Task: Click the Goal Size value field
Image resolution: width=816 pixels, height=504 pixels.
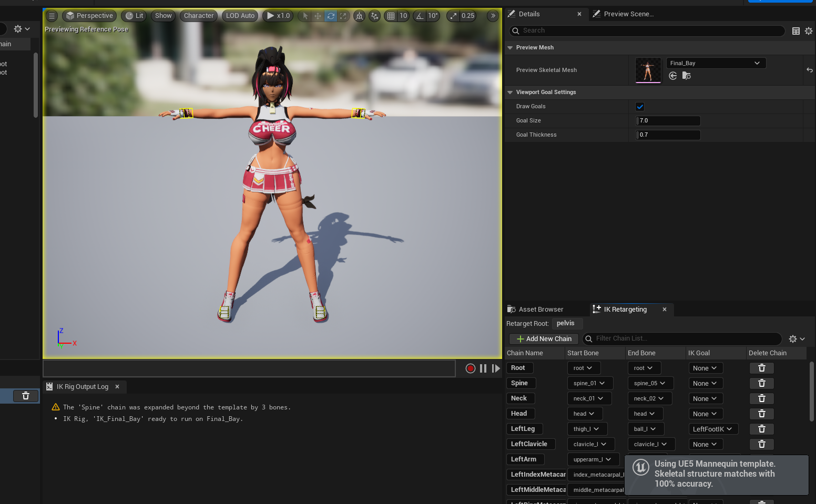Action: point(668,121)
